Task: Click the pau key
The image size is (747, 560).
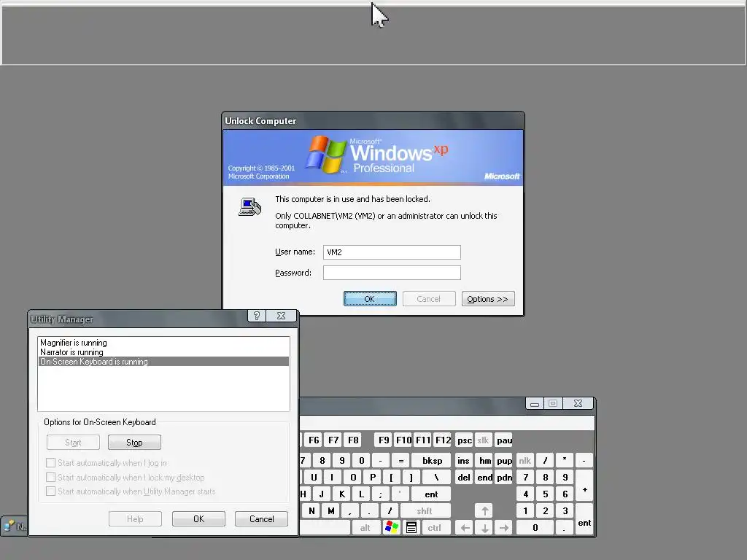Action: [504, 440]
